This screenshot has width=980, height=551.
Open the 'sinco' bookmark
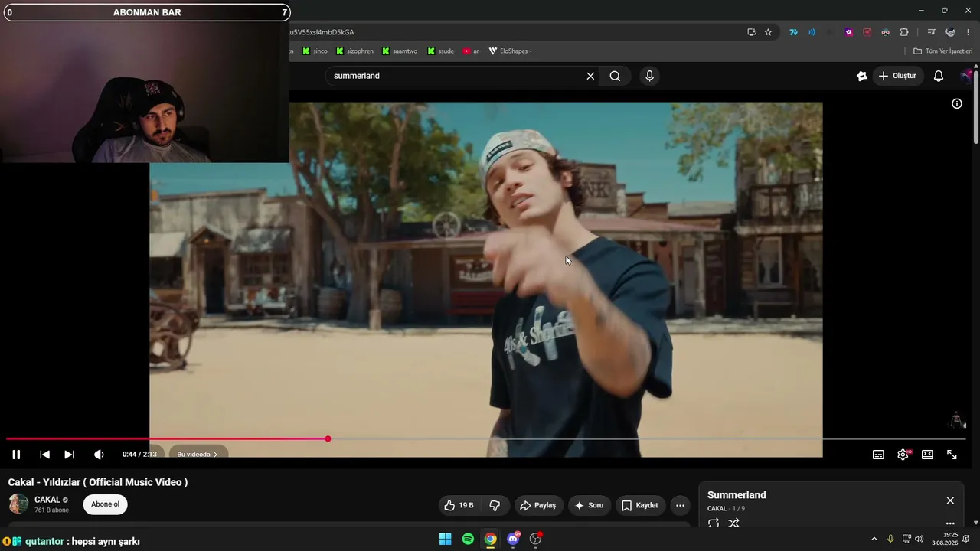pos(315,51)
